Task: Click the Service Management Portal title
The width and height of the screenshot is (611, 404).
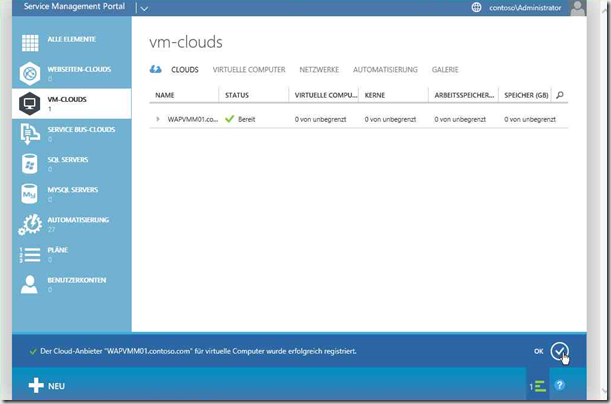Action: point(74,6)
